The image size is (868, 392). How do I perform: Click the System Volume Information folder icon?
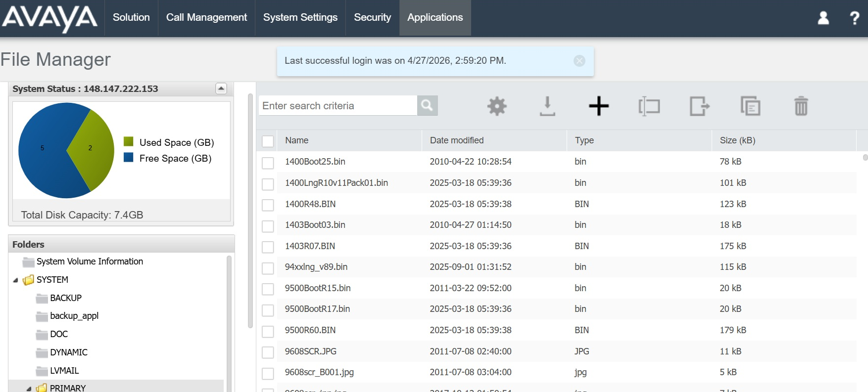pyautogui.click(x=29, y=261)
